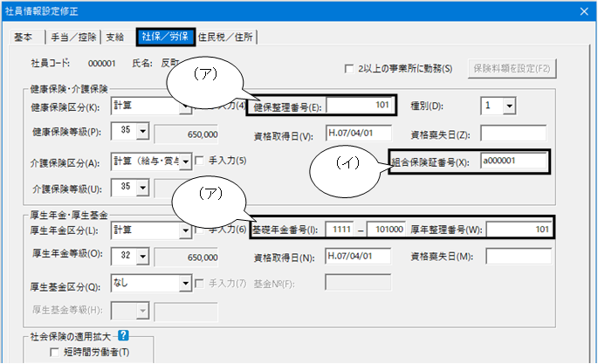
Task: Click the 保険料額を設定(F2) button
Action: [512, 69]
